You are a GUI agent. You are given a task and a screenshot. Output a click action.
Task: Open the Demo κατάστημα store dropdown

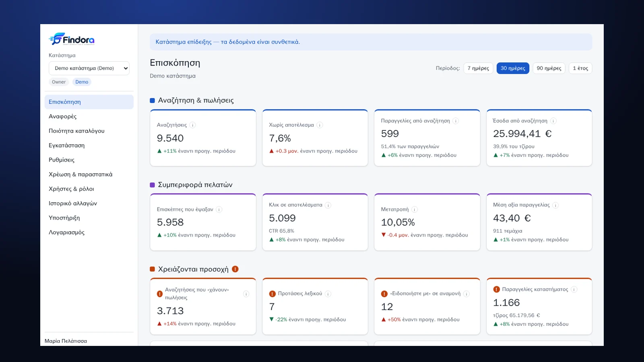pyautogui.click(x=89, y=68)
